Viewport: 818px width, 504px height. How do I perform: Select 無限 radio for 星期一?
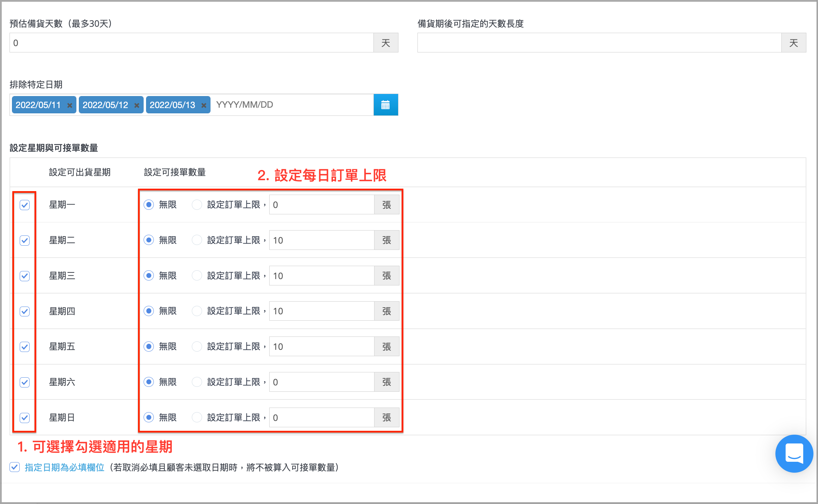pos(149,204)
